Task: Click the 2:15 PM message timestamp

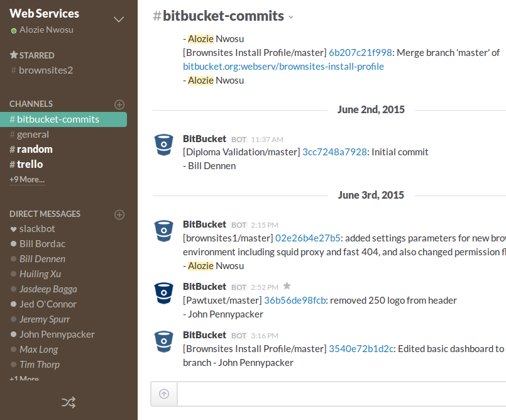Action: 265,225
